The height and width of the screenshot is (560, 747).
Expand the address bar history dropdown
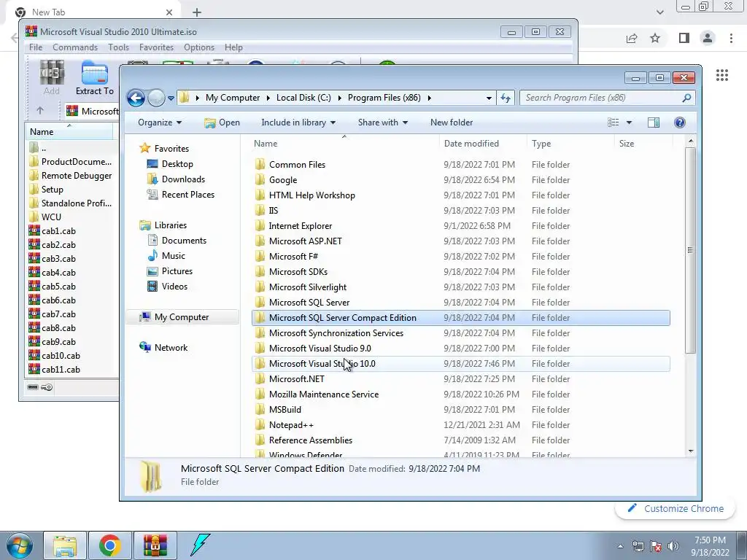tap(489, 98)
